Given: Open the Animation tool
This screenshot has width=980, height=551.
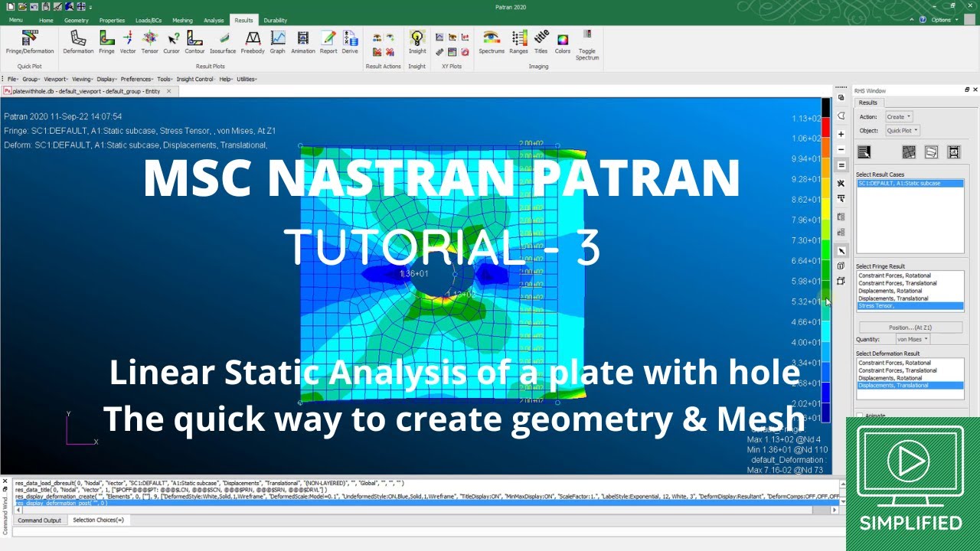Looking at the screenshot, I should pyautogui.click(x=303, y=43).
